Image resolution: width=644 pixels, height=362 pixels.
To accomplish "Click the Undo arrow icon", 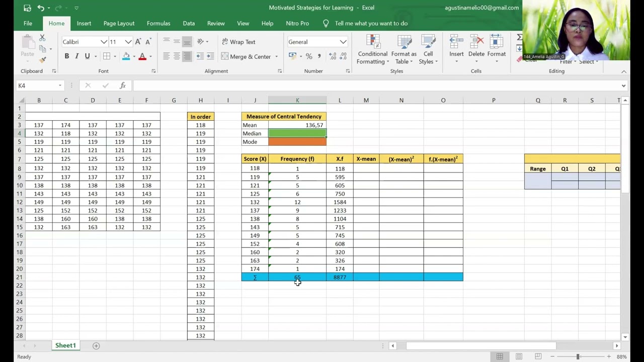I will click(41, 8).
